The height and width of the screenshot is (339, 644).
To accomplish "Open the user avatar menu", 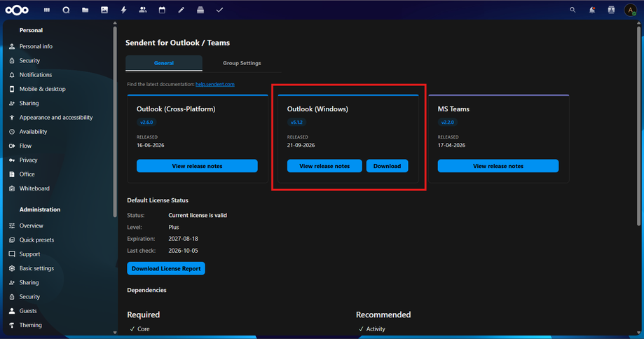I will coord(631,10).
